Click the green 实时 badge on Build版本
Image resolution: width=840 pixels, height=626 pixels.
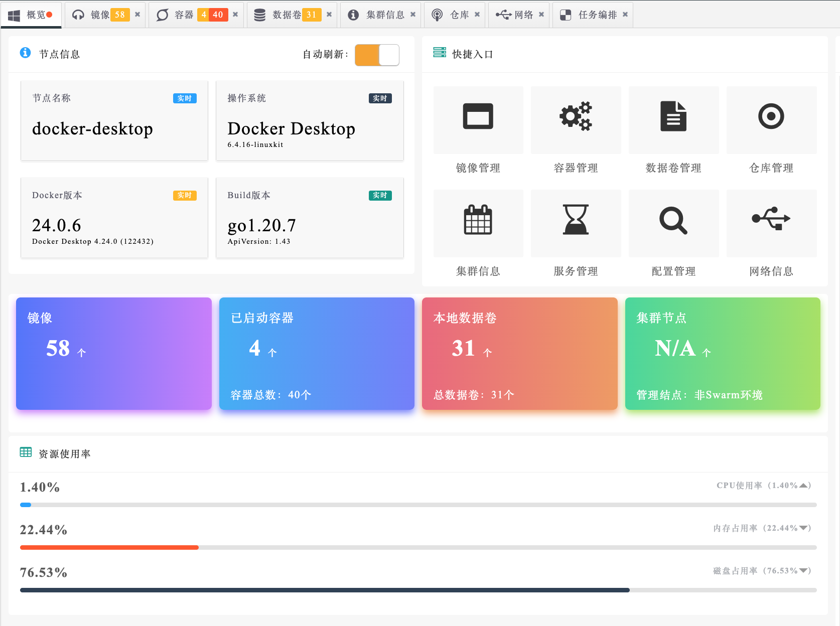click(380, 195)
